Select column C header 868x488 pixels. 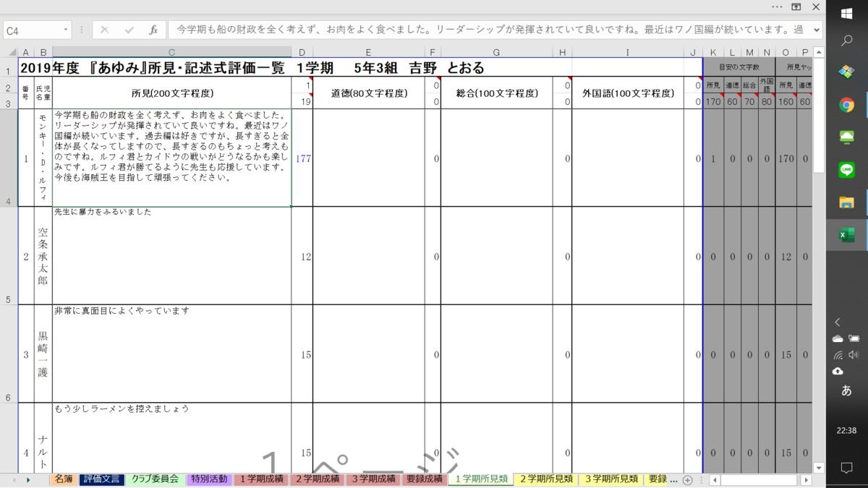click(171, 52)
